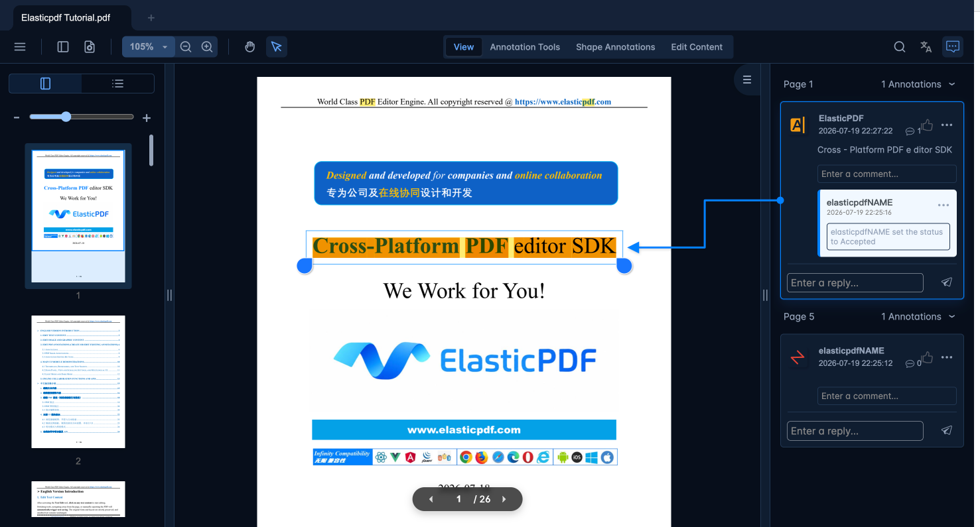Viewport: 980px width, 527px height.
Task: Switch to the View tab
Action: 464,47
